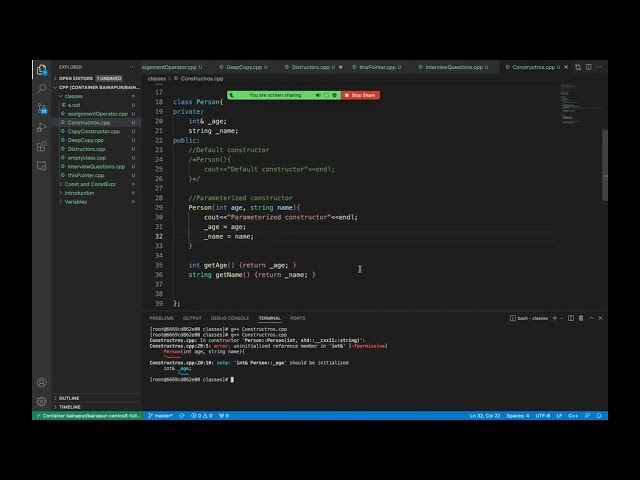The width and height of the screenshot is (640, 480).
Task: Click the editor vertical scrollbar
Action: tap(605, 165)
